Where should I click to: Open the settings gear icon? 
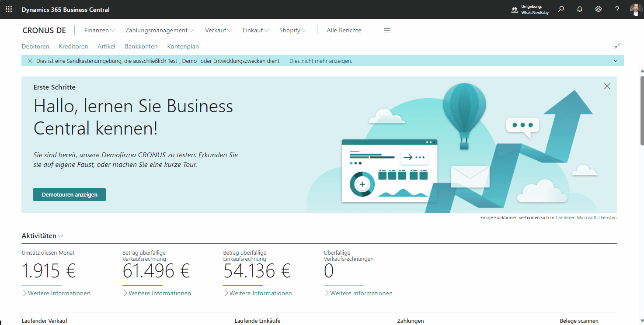tap(599, 9)
